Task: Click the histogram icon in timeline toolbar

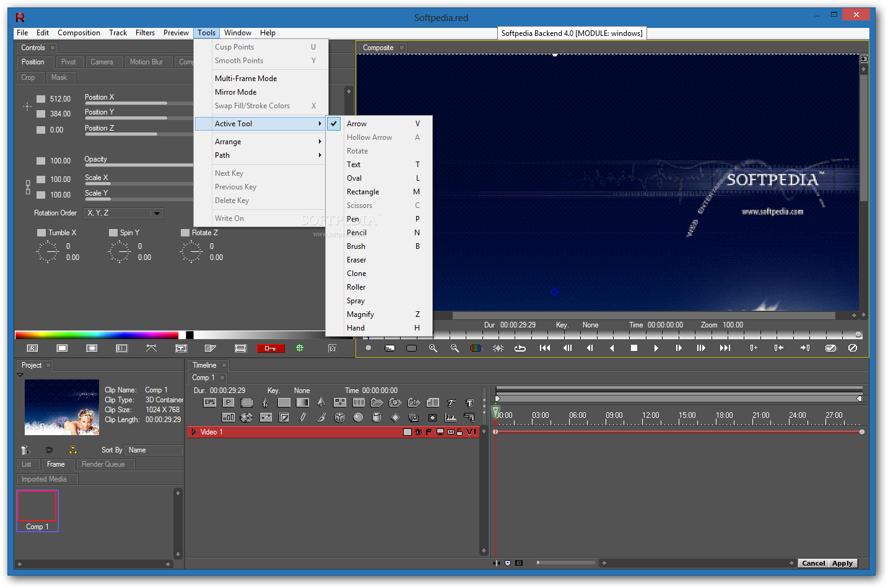Action: pyautogui.click(x=451, y=417)
